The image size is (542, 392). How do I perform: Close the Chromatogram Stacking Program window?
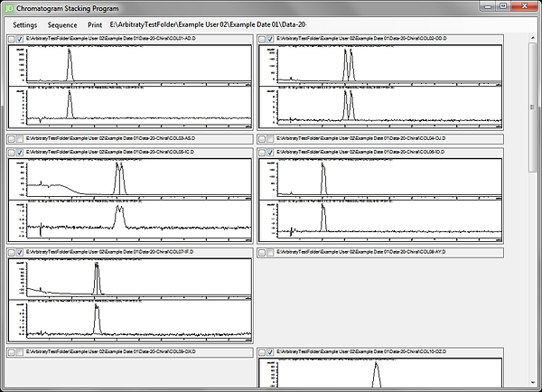click(x=524, y=6)
